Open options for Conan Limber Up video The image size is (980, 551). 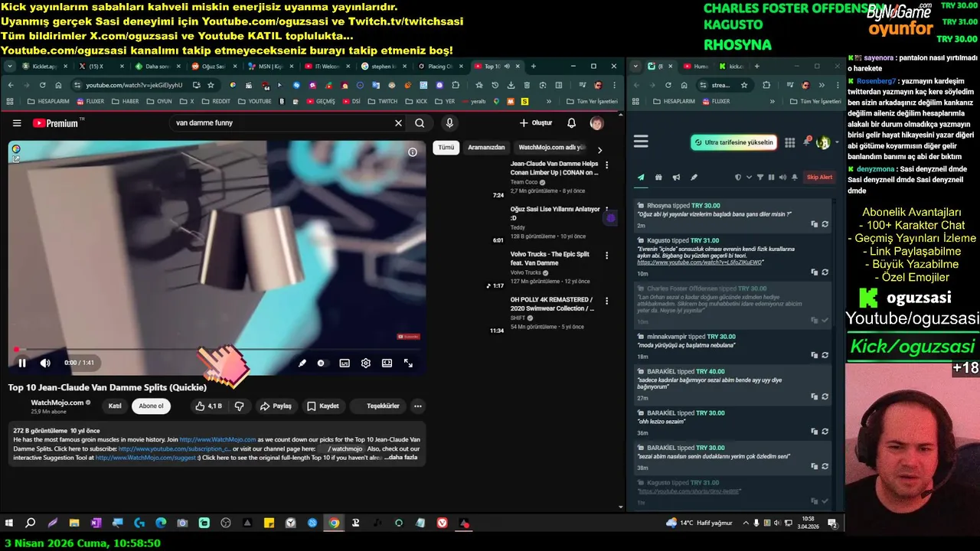[607, 165]
